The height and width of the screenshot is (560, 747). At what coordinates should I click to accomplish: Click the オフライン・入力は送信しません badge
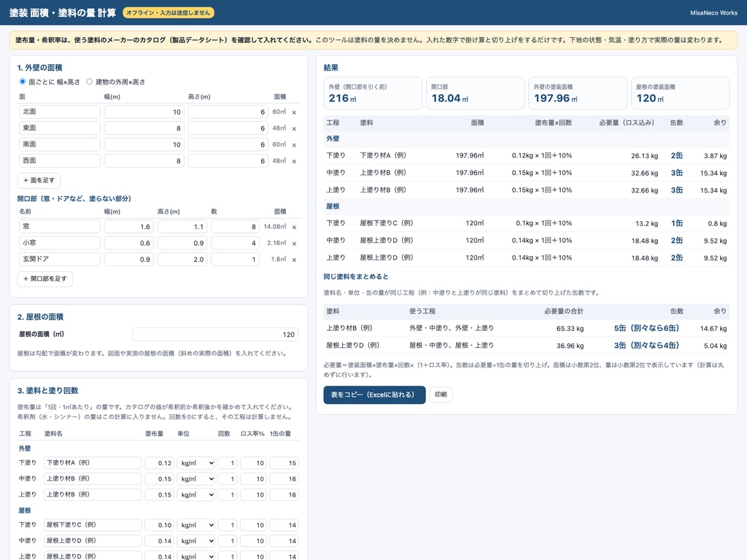169,13
